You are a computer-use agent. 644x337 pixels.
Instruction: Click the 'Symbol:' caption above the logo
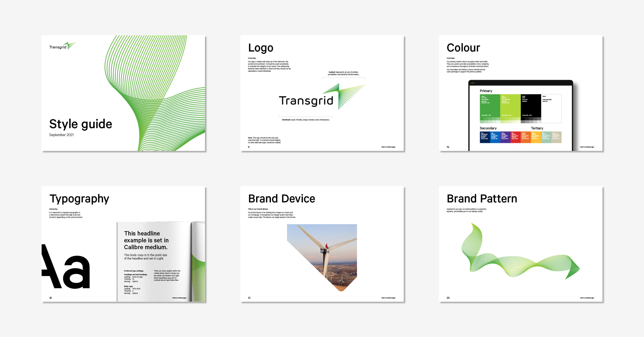click(343, 73)
